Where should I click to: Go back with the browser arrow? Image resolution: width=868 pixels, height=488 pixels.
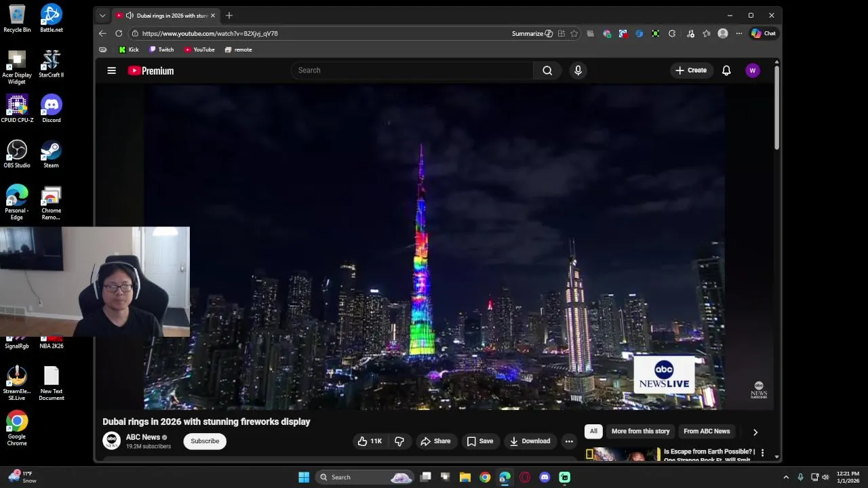pyautogui.click(x=102, y=33)
